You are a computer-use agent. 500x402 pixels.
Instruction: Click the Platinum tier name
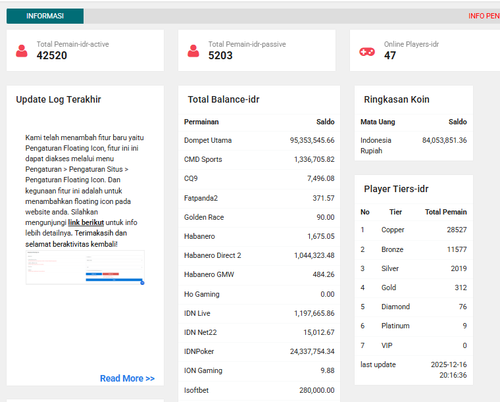click(x=395, y=326)
